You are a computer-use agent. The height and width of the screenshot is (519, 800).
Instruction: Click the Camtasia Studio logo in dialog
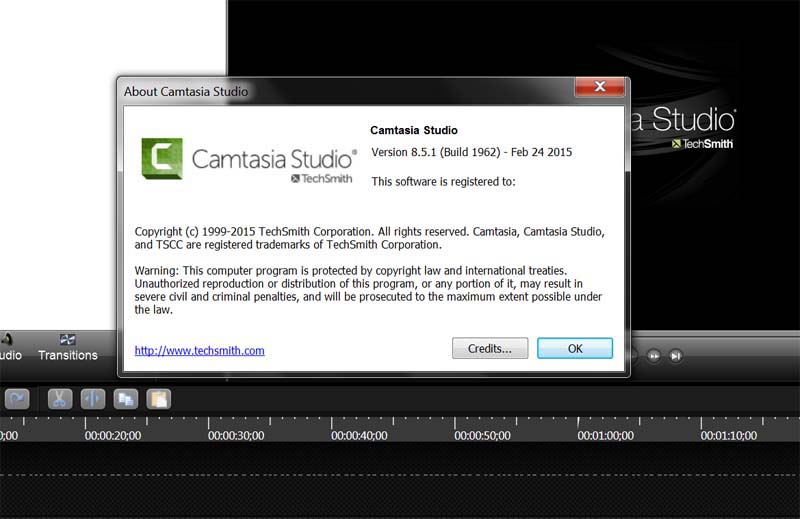[249, 159]
